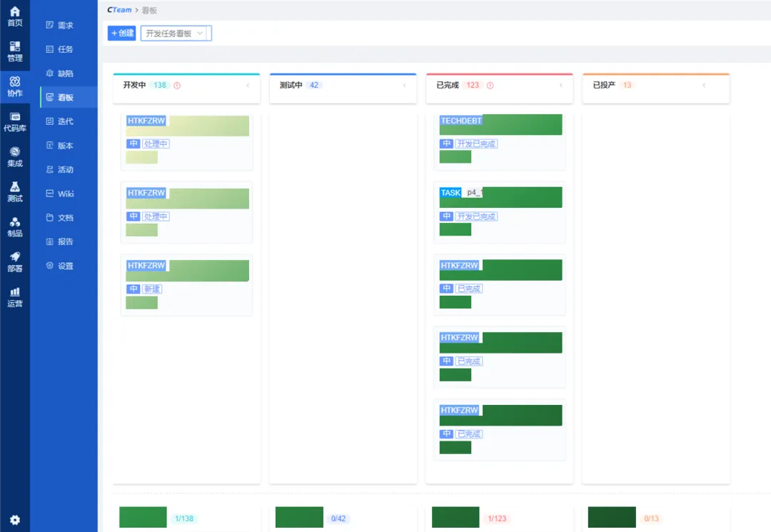The image size is (771, 532).
Task: Click the 中 priority tag on TECHDEBT card
Action: pos(446,144)
